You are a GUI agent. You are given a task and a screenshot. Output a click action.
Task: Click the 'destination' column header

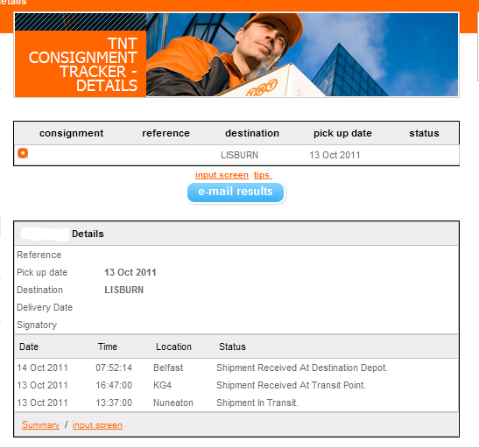[252, 133]
